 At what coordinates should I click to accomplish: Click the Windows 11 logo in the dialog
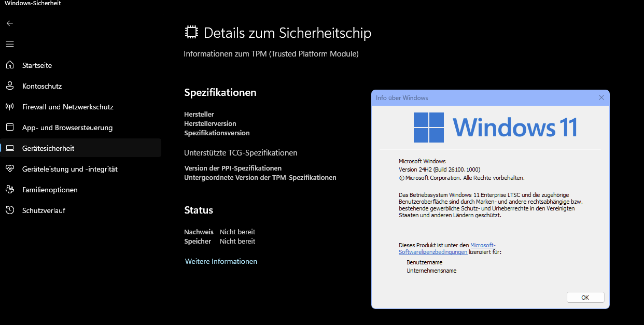click(428, 128)
